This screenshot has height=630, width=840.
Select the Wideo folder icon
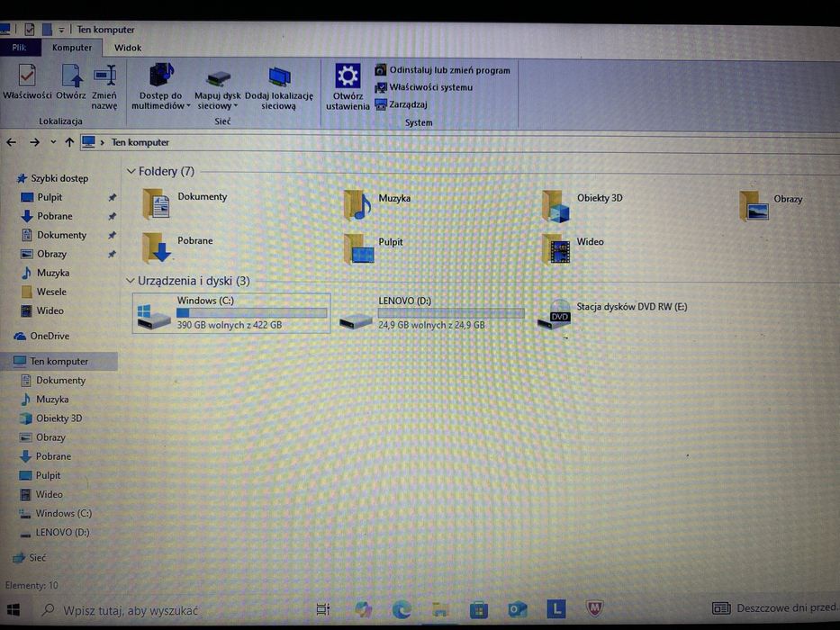tap(556, 249)
